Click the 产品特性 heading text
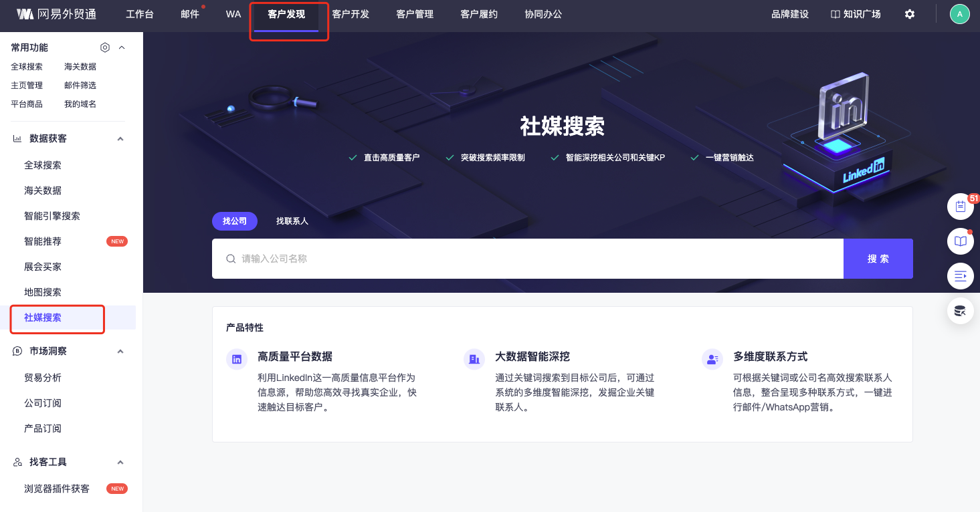 coord(245,328)
